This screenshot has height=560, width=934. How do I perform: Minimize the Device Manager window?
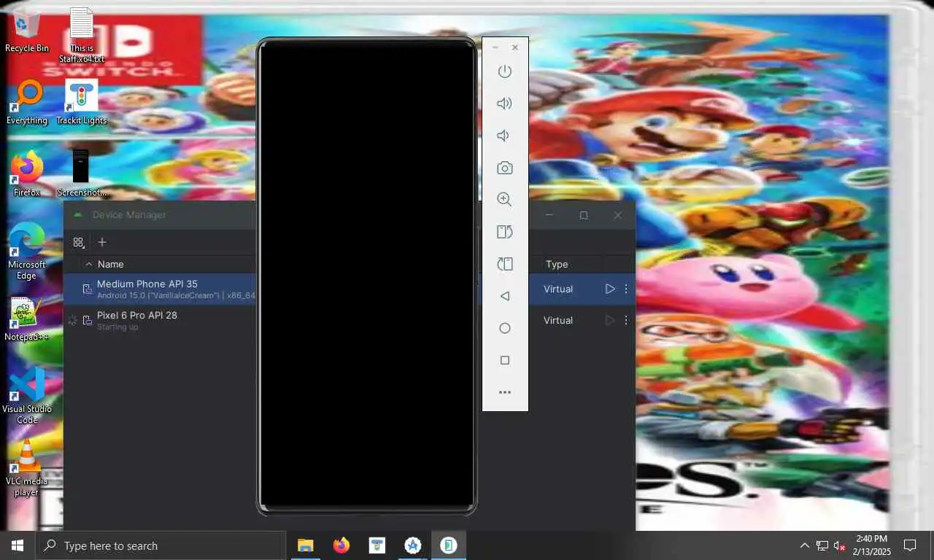(x=549, y=215)
